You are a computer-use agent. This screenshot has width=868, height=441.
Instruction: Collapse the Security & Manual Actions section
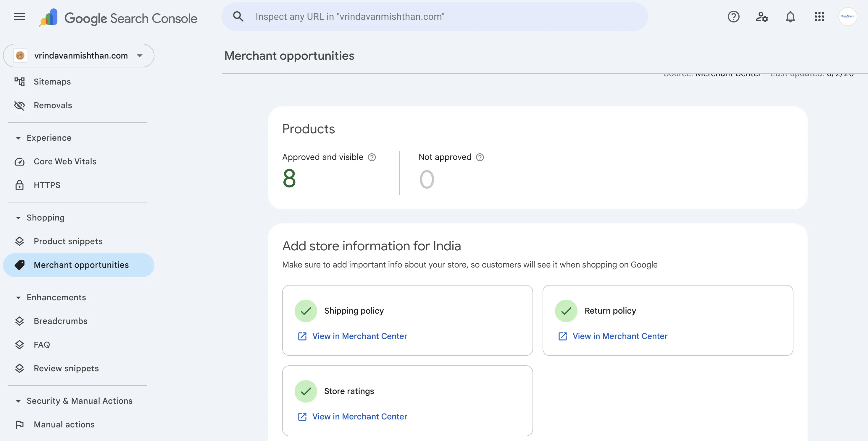click(18, 401)
